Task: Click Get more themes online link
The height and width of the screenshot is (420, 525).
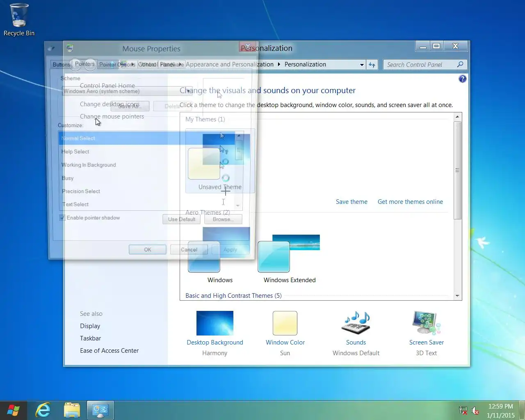Action: pyautogui.click(x=410, y=202)
